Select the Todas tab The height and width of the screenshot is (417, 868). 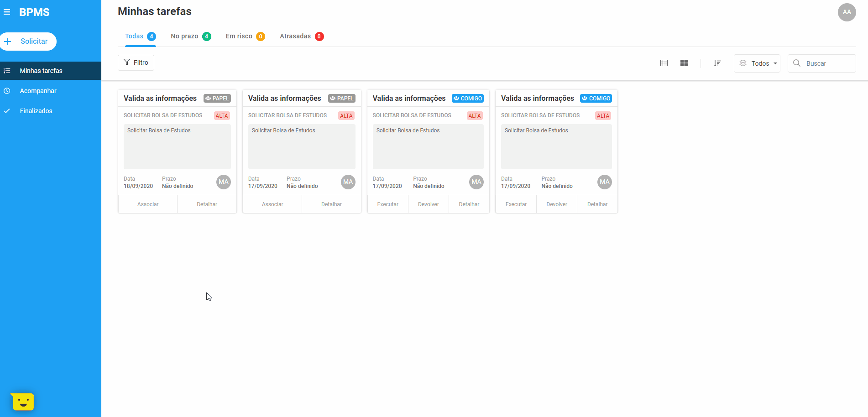tap(141, 36)
